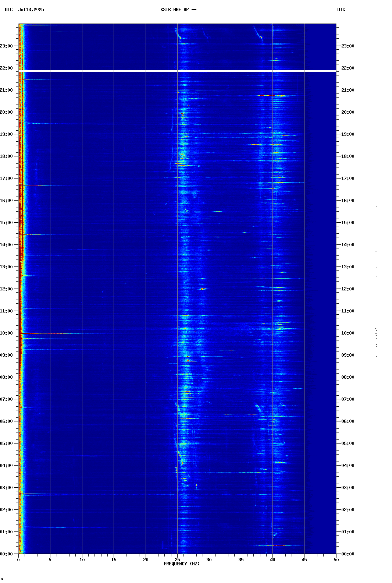Click the "KSTR HHE HP --" station title
This screenshot has height=583, width=392.
tap(178, 10)
